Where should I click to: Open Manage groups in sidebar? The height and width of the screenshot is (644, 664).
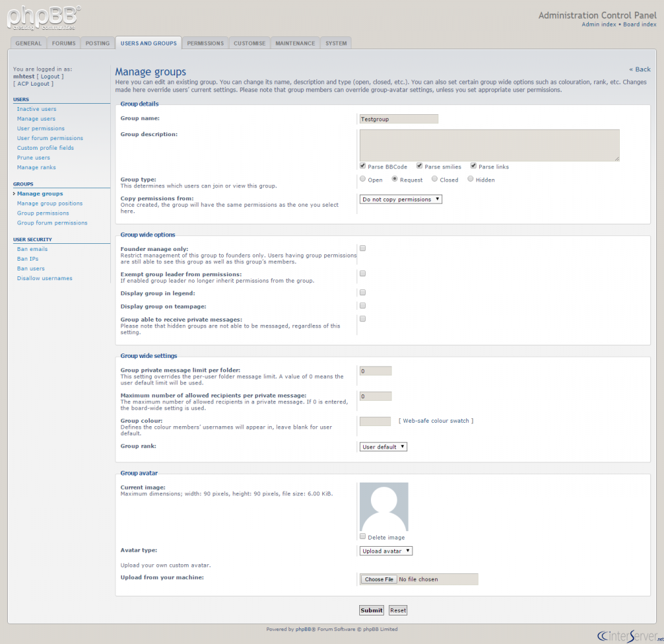point(40,193)
